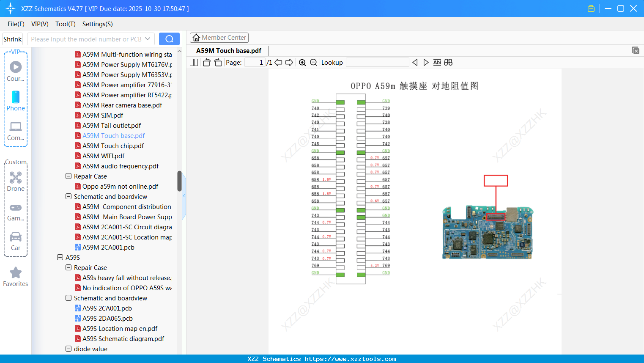Click the Lookup text field
The width and height of the screenshot is (644, 363).
pyautogui.click(x=378, y=63)
